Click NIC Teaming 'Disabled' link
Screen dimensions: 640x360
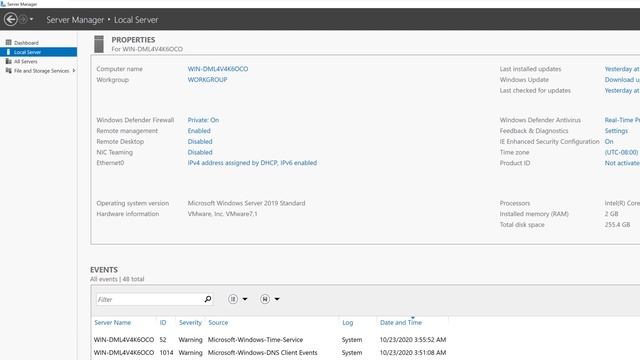pos(200,152)
